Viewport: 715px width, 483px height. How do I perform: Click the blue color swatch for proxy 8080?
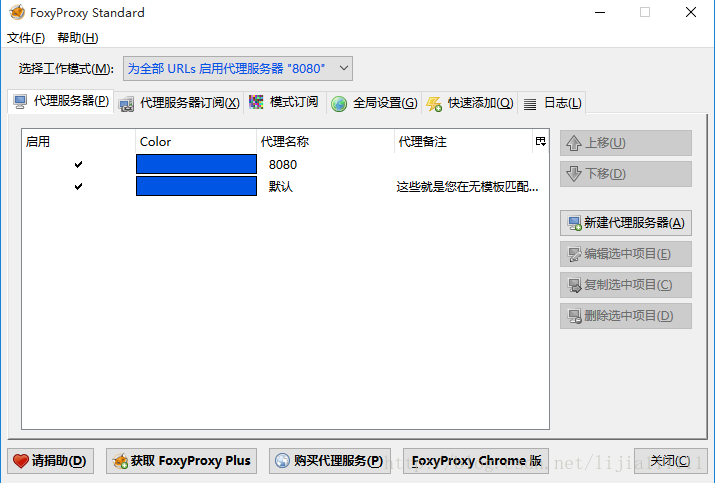[197, 164]
